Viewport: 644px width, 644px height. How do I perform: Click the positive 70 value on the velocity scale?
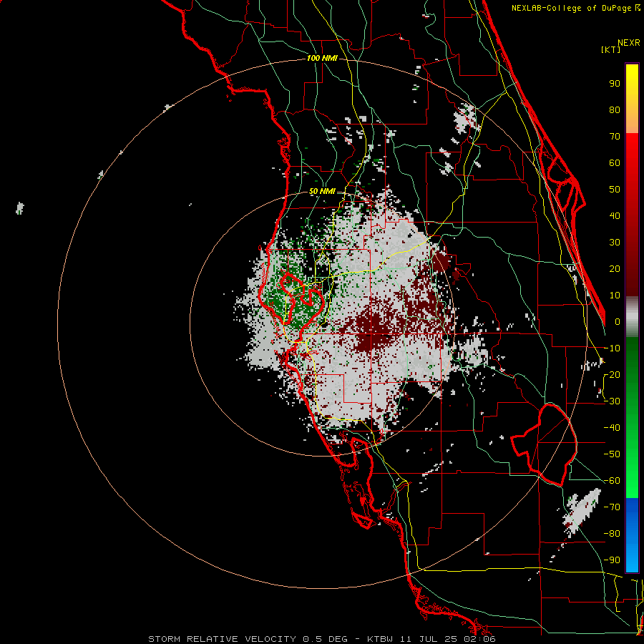click(x=615, y=137)
